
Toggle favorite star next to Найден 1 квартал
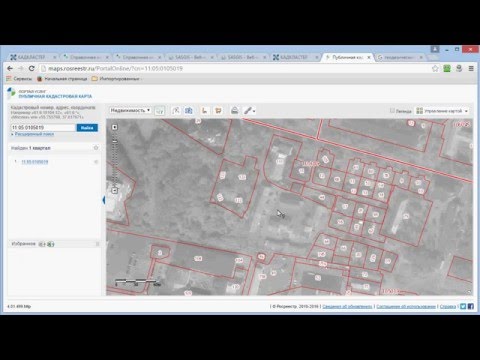(96, 148)
